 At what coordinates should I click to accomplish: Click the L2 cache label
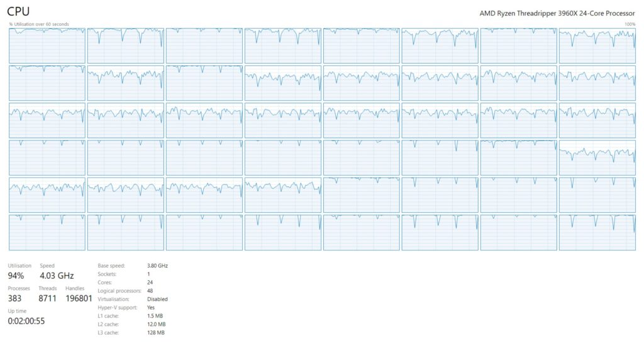[x=108, y=324]
